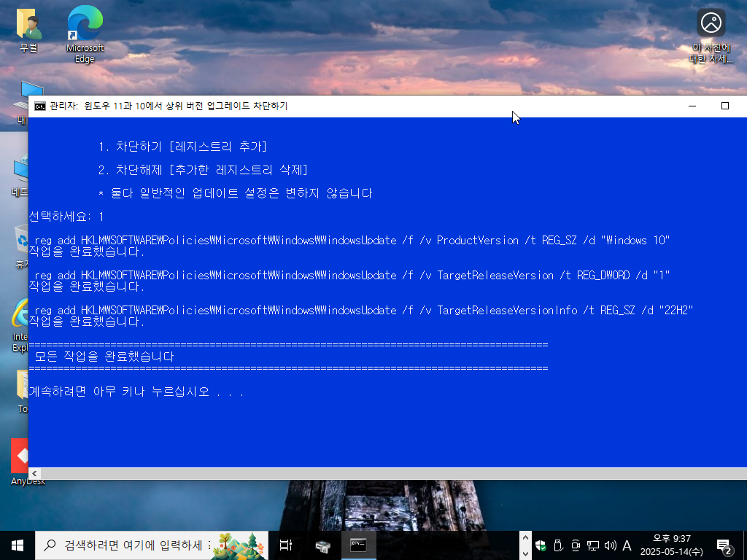
Task: Click the '2. 차단해제' menu line
Action: [204, 169]
